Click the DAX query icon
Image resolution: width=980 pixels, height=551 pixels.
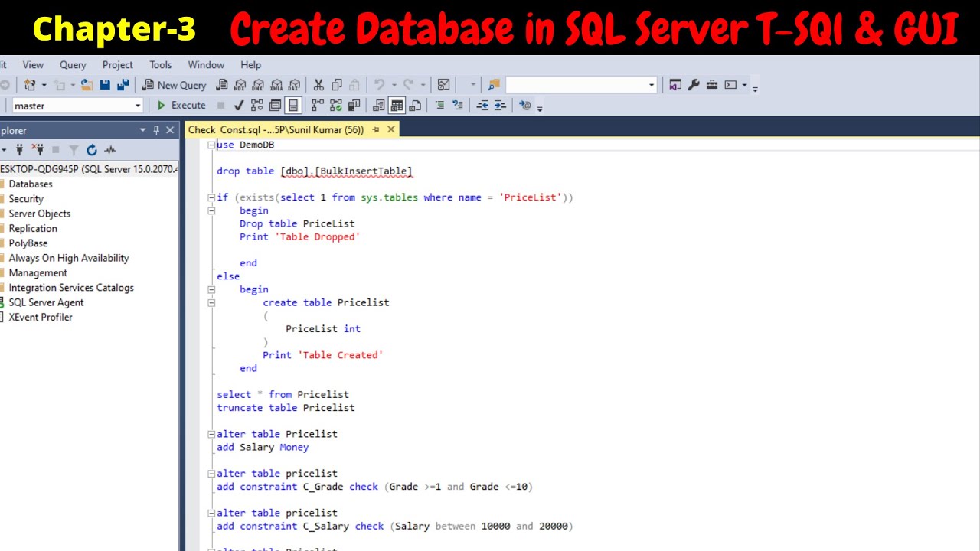(295, 85)
